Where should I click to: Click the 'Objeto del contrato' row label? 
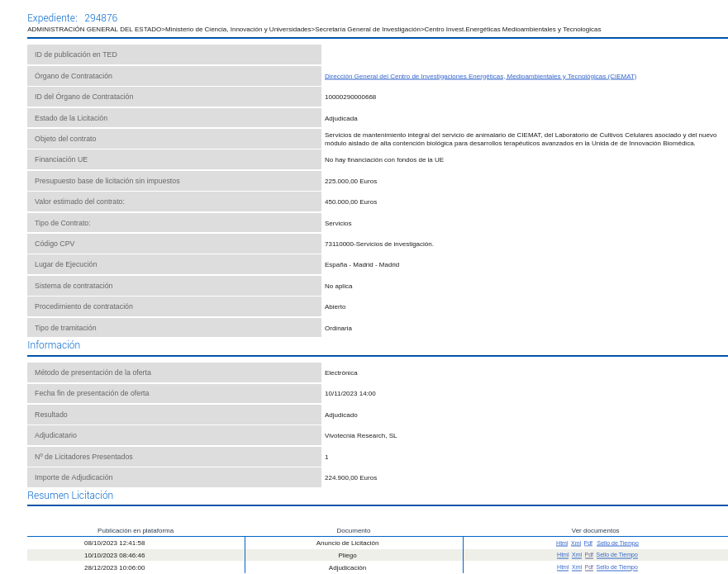[x=65, y=139]
